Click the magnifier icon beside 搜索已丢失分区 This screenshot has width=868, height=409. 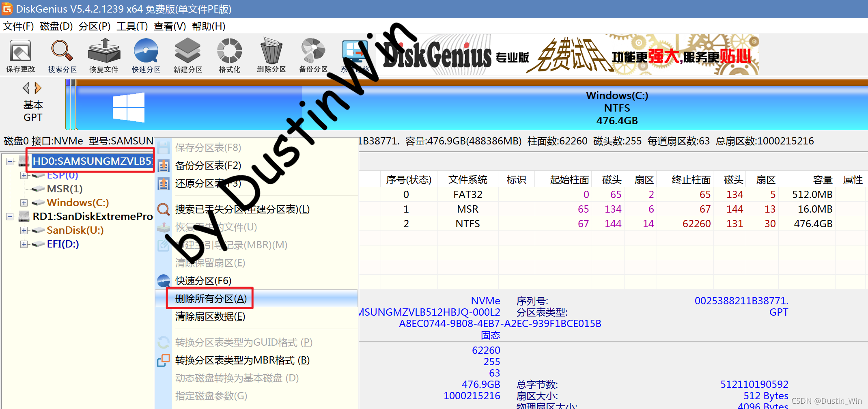tap(164, 209)
